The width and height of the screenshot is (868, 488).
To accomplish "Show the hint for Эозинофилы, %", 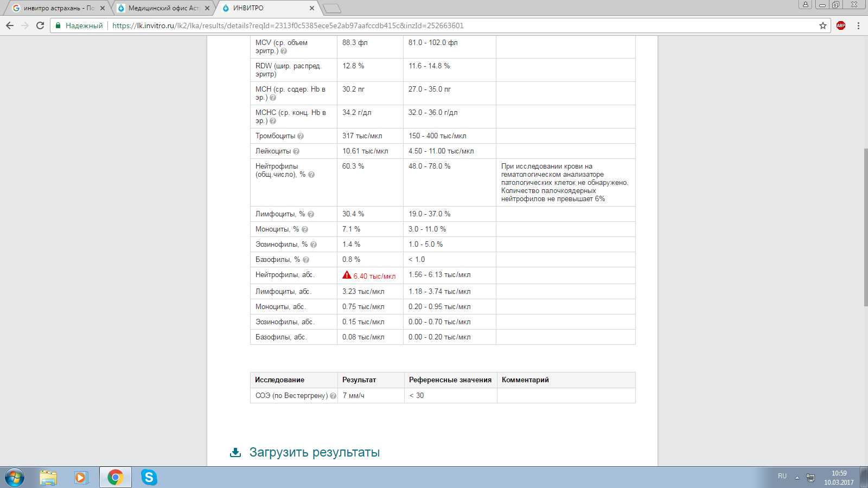I will pos(314,245).
